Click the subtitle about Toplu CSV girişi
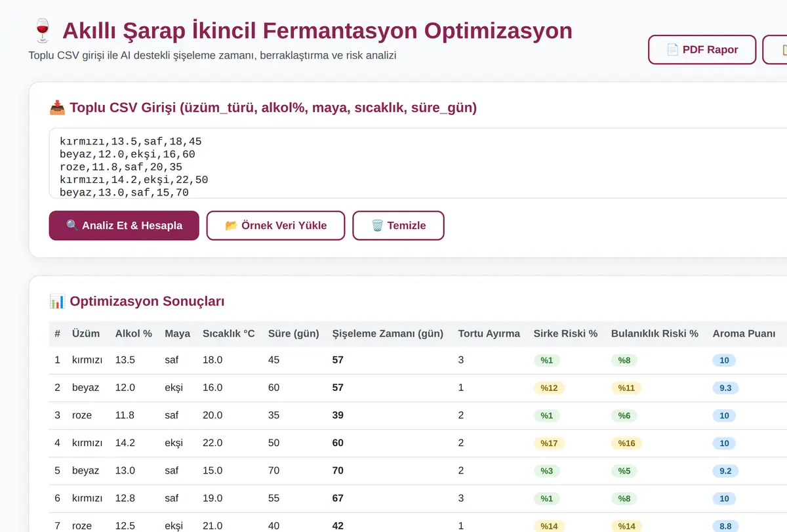 pyautogui.click(x=212, y=55)
